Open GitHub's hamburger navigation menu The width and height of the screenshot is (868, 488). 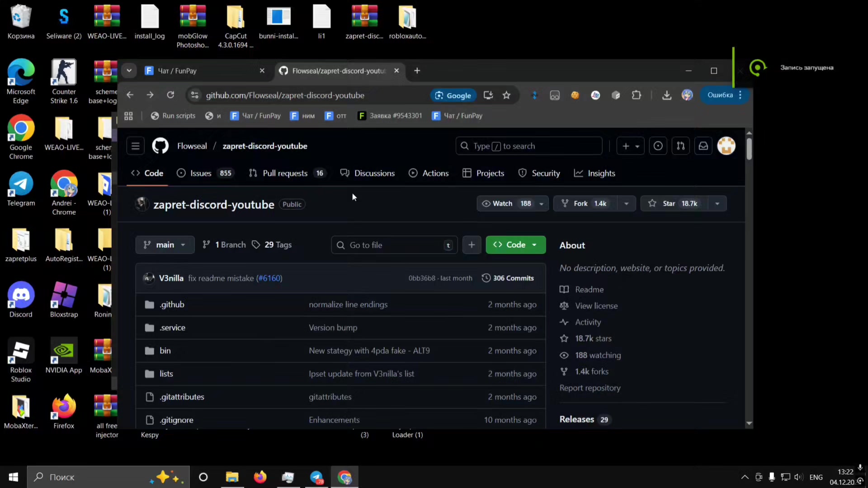[x=135, y=146]
